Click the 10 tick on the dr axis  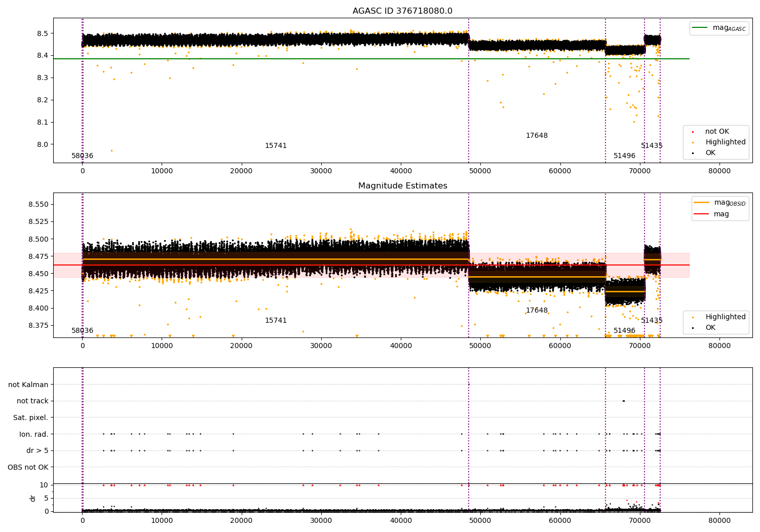click(x=44, y=485)
